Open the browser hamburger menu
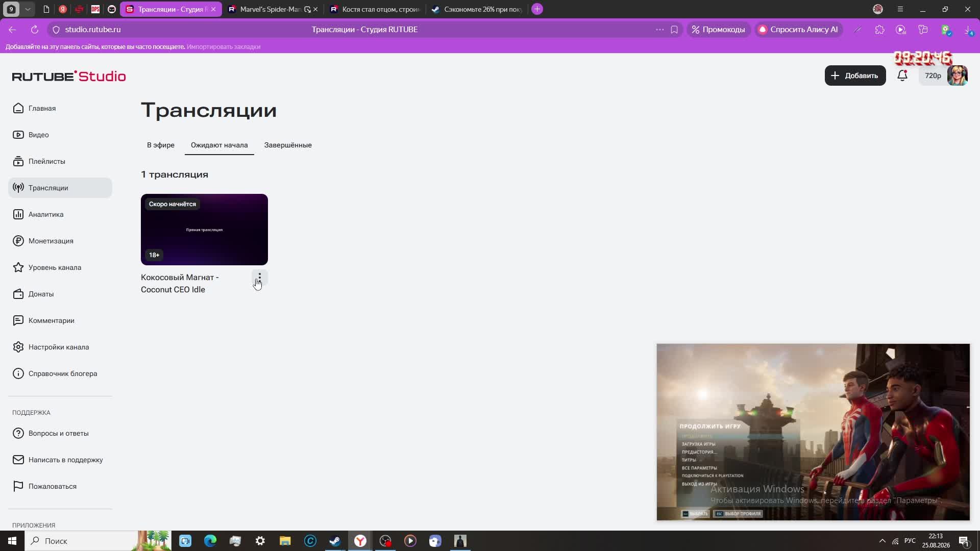 click(900, 9)
